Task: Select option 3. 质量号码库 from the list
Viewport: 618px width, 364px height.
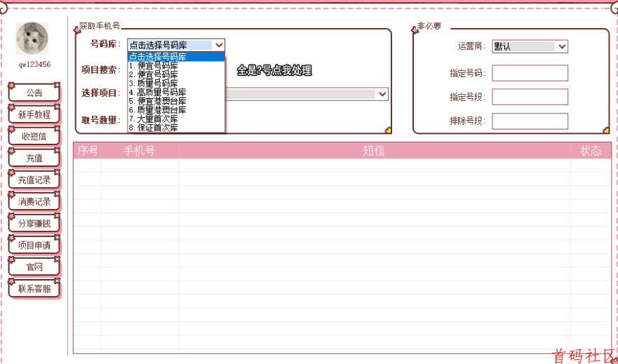Action: (x=154, y=83)
